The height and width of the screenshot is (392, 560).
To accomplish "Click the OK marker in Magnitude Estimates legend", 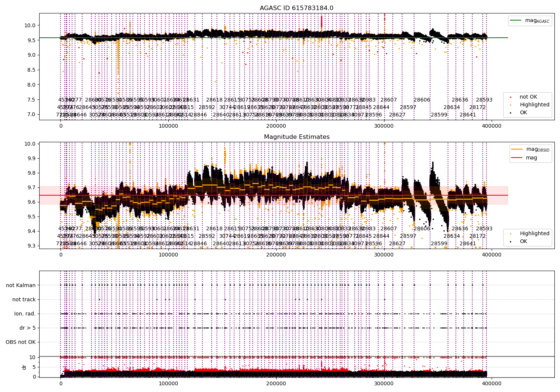I will [510, 242].
